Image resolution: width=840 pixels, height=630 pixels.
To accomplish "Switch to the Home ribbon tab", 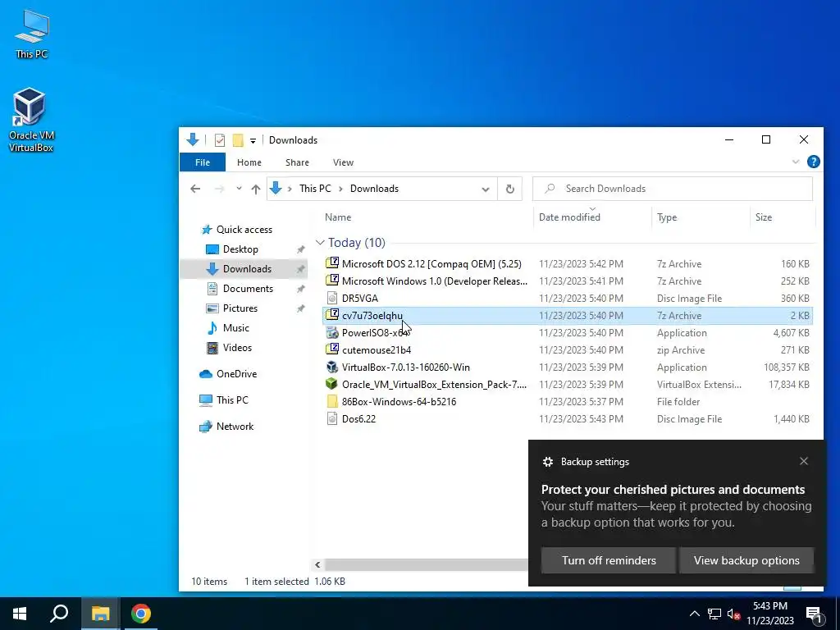I will coord(249,162).
